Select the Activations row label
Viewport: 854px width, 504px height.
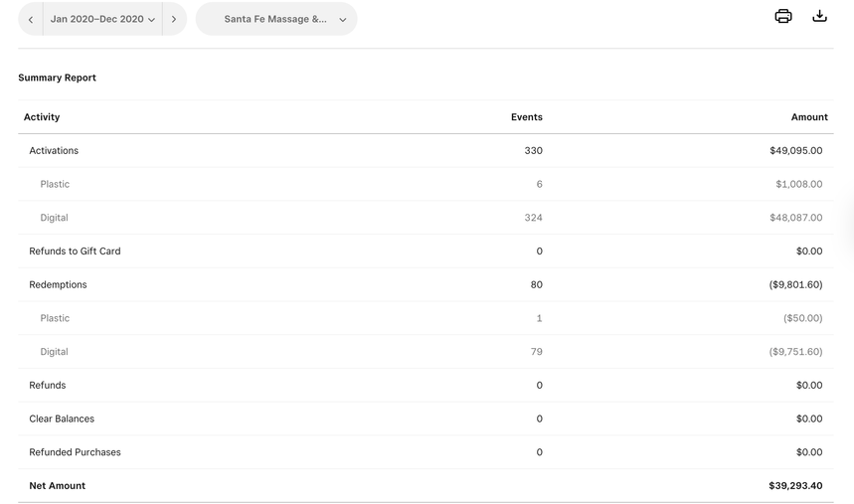54,150
